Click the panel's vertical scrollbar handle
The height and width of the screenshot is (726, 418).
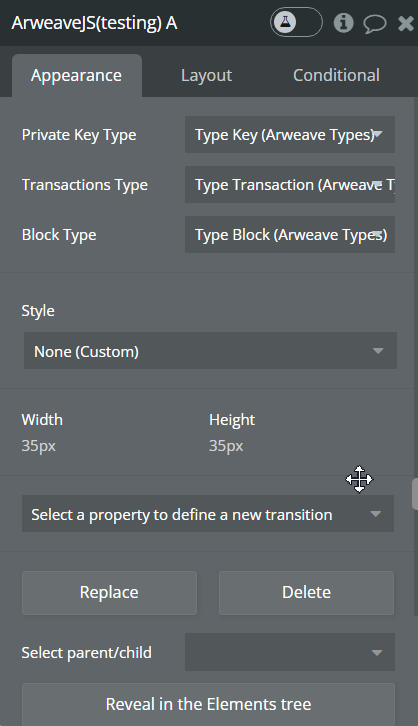coord(415,494)
